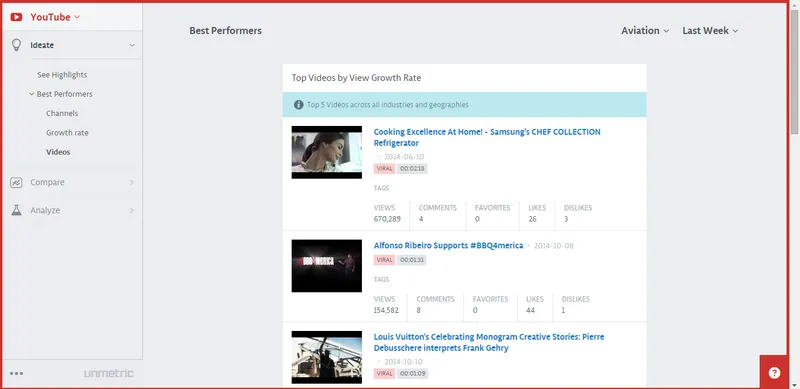Open See Highlights in sidebar
Image resolution: width=800 pixels, height=389 pixels.
62,75
